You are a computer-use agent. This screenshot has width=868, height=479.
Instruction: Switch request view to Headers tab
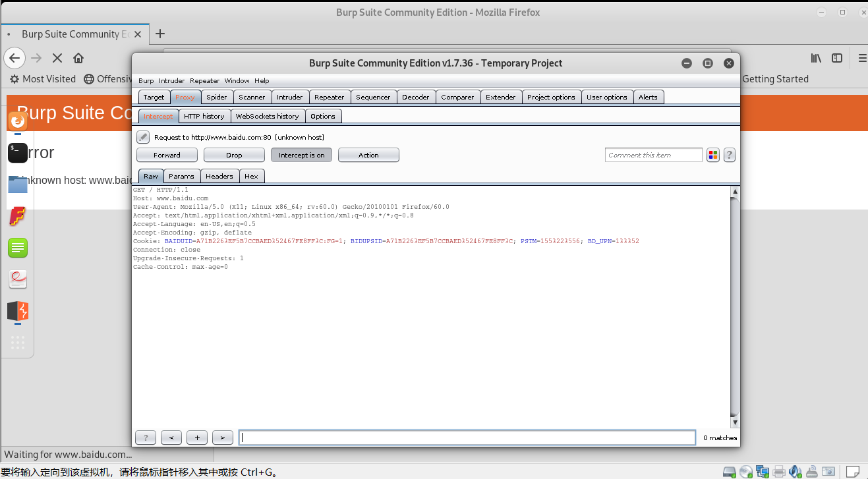[219, 176]
